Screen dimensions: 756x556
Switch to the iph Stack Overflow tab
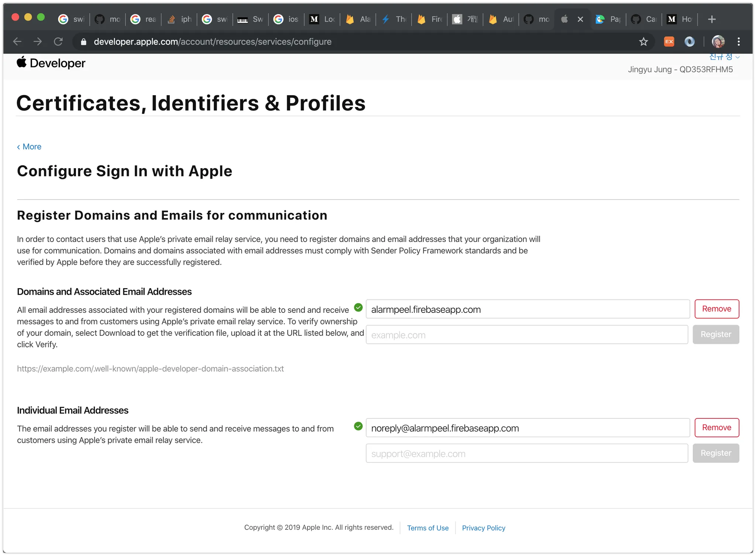click(179, 19)
